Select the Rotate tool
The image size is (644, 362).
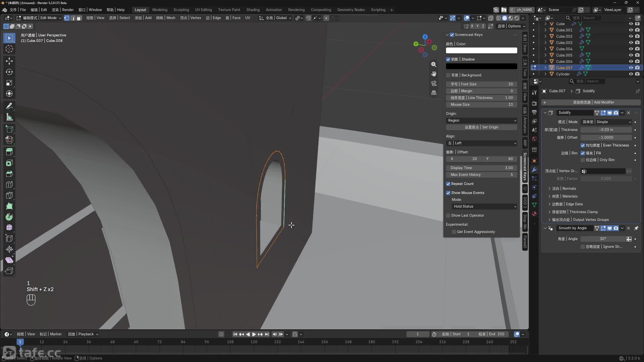[x=9, y=72]
